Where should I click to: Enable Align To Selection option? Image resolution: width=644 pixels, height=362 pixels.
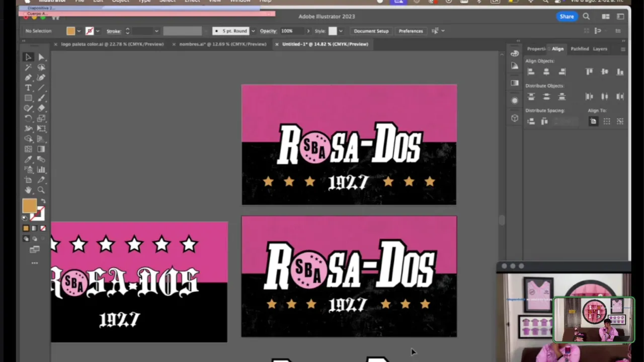(x=607, y=121)
